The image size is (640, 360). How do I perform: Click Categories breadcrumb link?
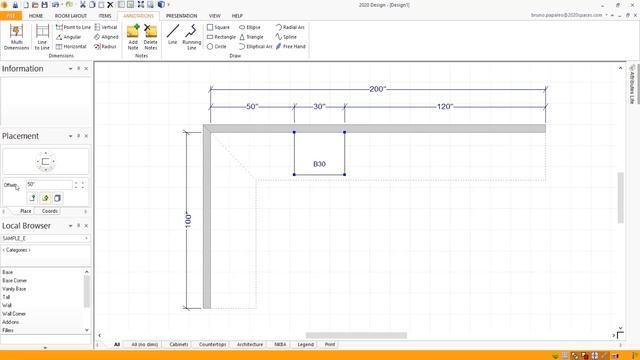pyautogui.click(x=17, y=250)
